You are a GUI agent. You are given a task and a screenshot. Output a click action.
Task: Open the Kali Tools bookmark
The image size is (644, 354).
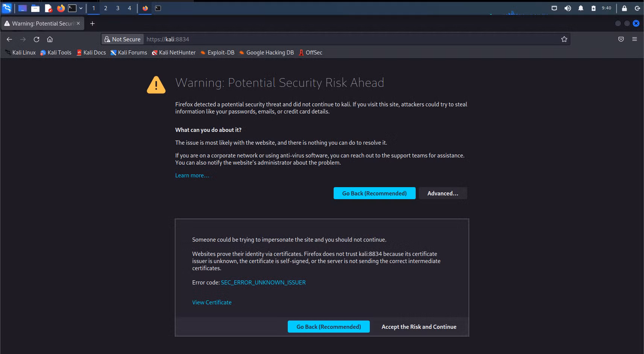pos(56,53)
